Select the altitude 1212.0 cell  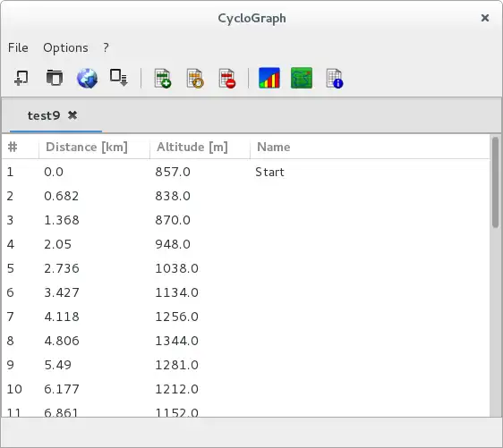click(176, 389)
